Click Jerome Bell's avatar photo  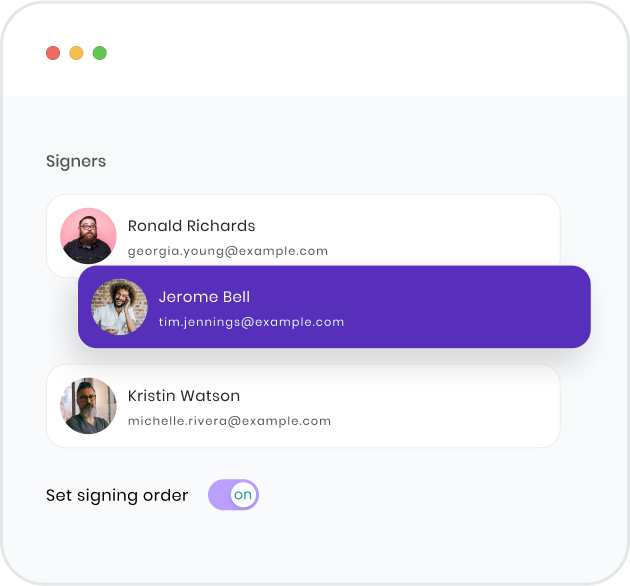(x=119, y=307)
